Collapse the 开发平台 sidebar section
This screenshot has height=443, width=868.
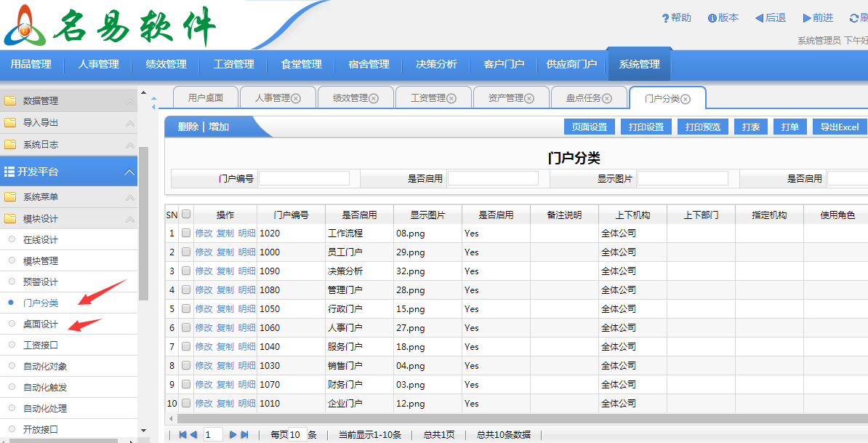[x=129, y=172]
